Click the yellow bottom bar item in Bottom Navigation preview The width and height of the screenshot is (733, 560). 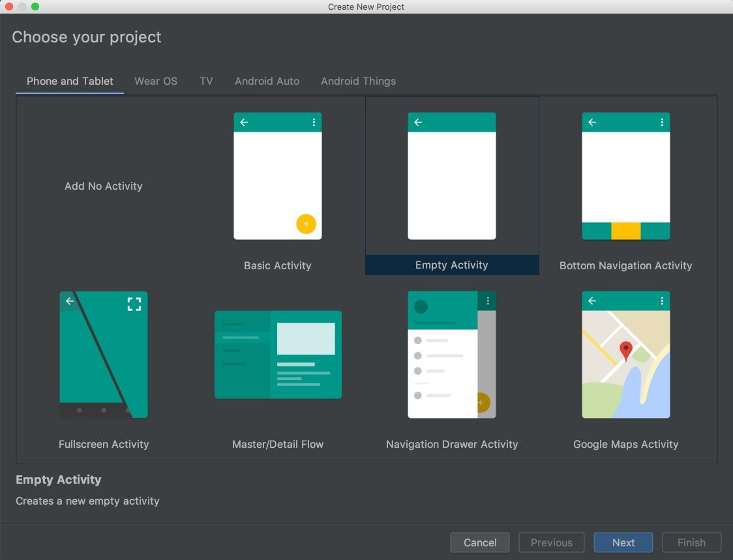(x=626, y=231)
